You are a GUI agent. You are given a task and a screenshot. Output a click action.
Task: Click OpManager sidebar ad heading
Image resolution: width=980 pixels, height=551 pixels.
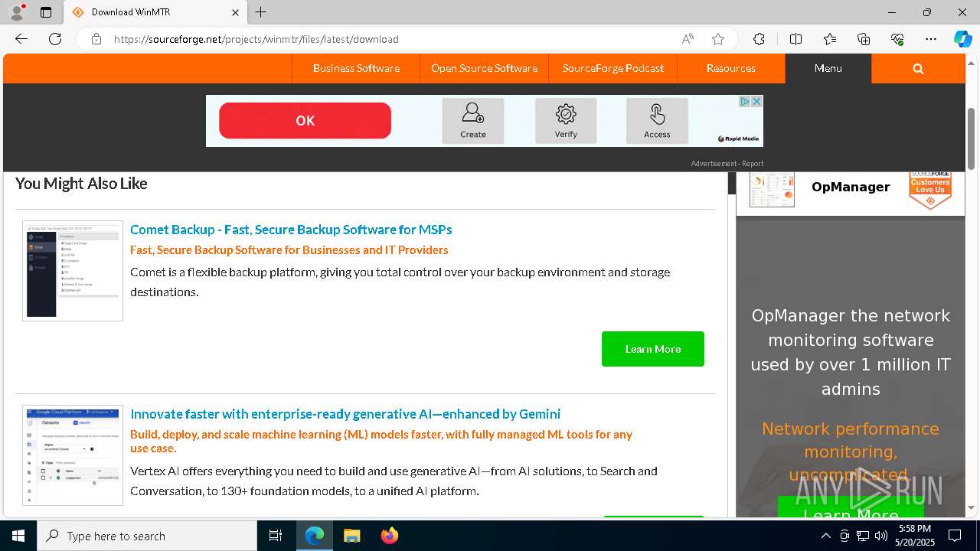click(x=851, y=187)
